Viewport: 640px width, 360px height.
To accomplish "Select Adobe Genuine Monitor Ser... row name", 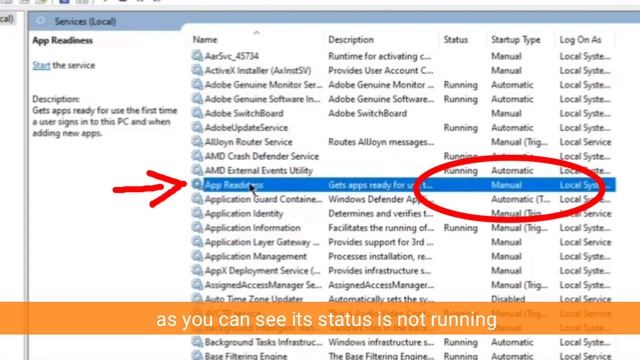I will point(263,85).
